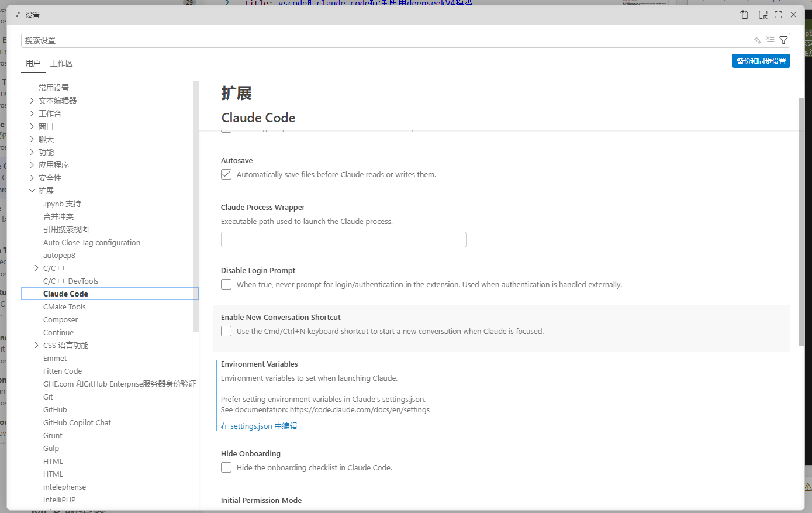Image resolution: width=812 pixels, height=513 pixels.
Task: Open autopep8 extension settings
Action: click(59, 255)
